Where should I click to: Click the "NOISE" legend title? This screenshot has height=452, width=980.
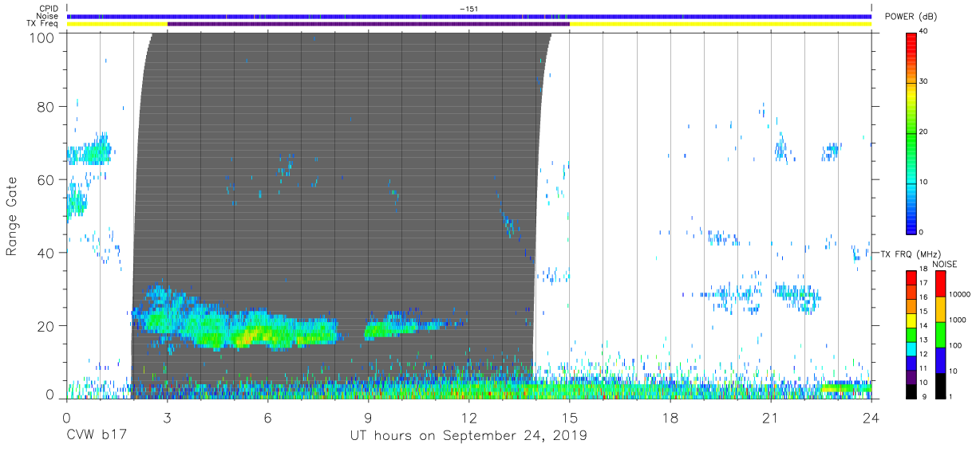click(x=945, y=264)
